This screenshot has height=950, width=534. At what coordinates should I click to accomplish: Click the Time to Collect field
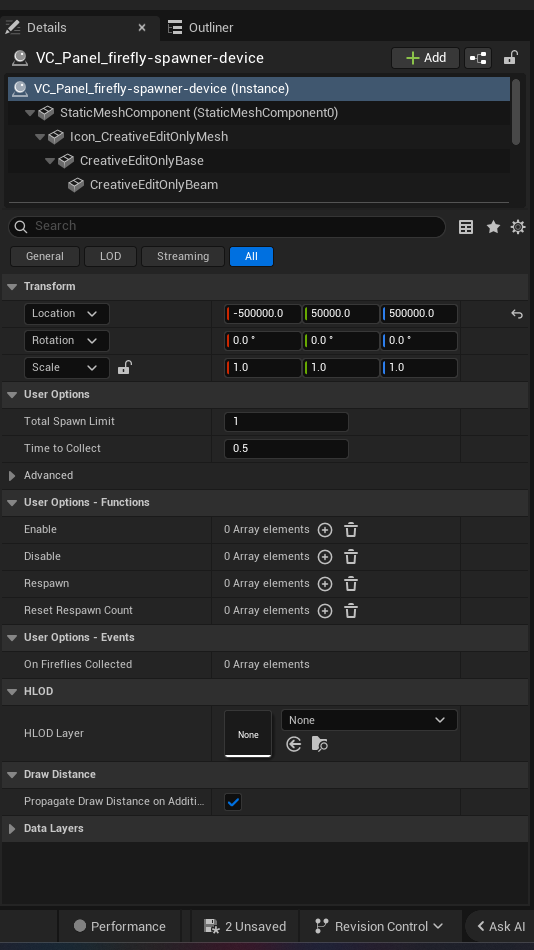(x=286, y=449)
